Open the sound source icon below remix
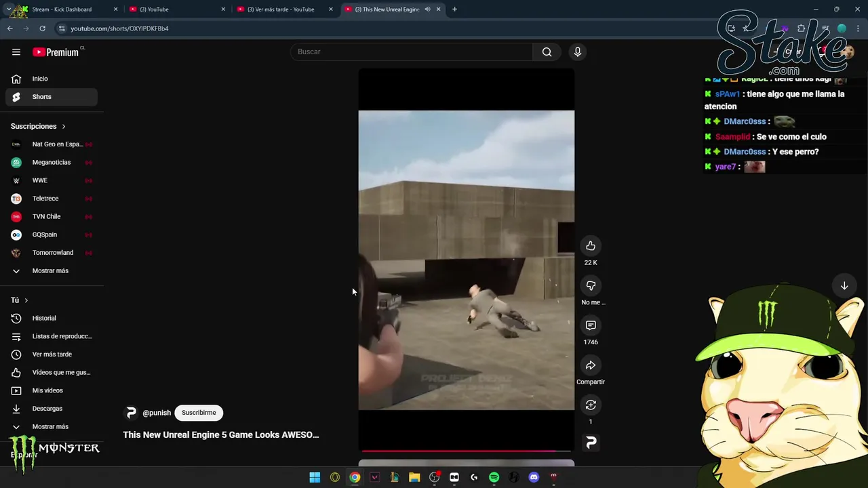The width and height of the screenshot is (868, 488). [591, 443]
